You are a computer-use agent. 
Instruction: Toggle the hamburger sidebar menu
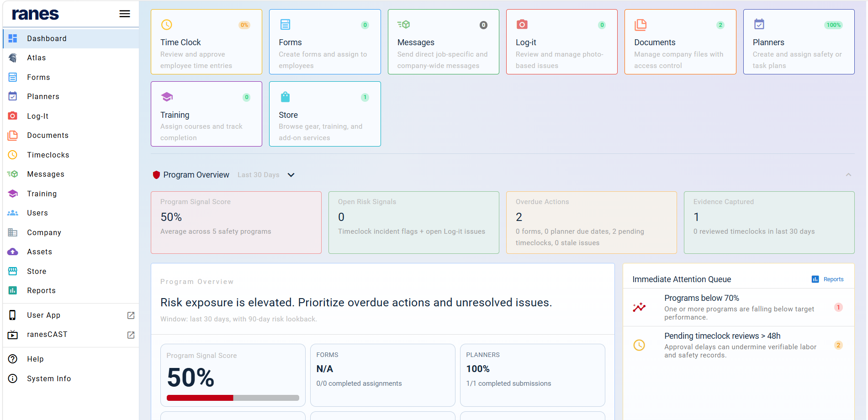(x=125, y=14)
